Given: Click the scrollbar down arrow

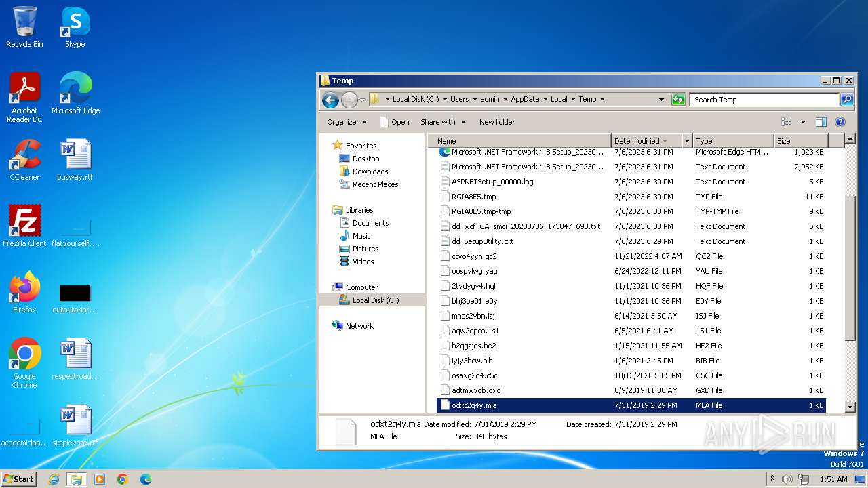Looking at the screenshot, I should click(851, 407).
